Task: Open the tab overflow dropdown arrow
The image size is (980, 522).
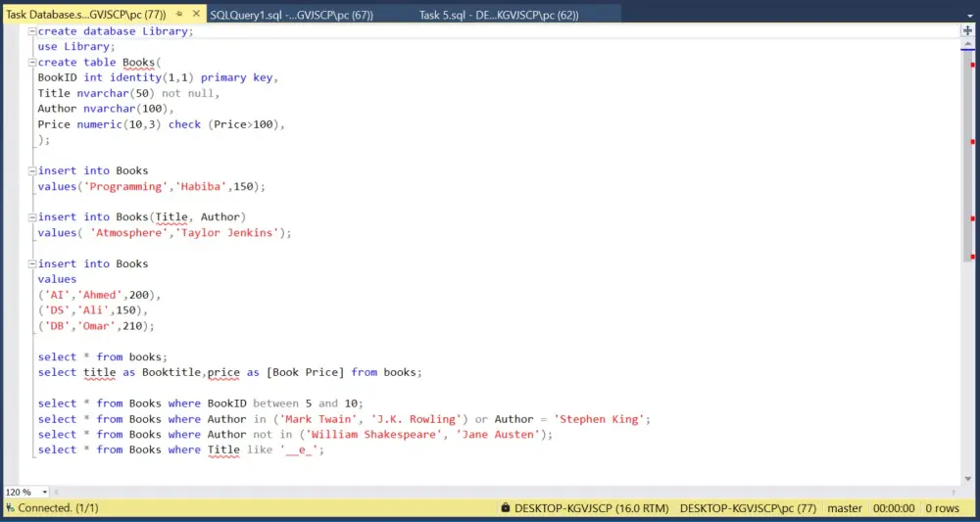Action: tap(970, 16)
